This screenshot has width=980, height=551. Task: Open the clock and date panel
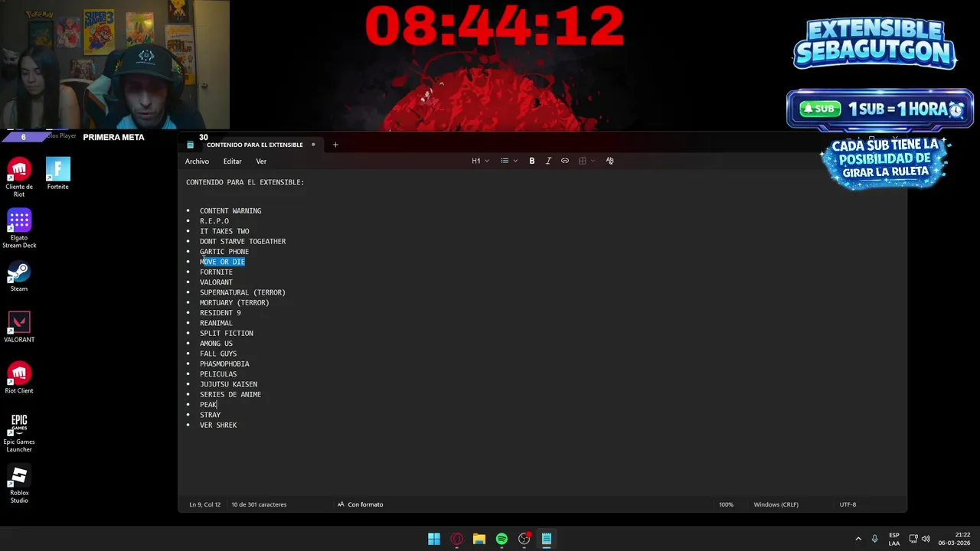click(x=954, y=539)
